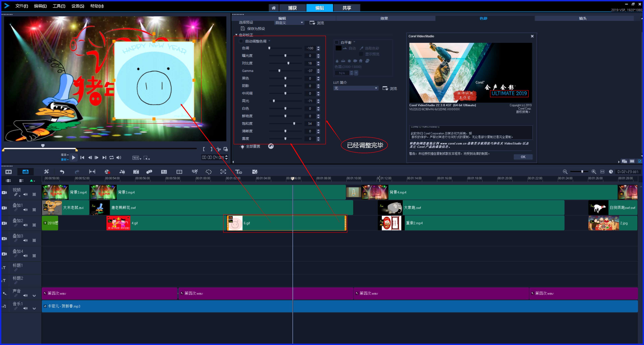This screenshot has width=644, height=345.
Task: Click the 饱和度 slider handle
Action: pos(294,124)
